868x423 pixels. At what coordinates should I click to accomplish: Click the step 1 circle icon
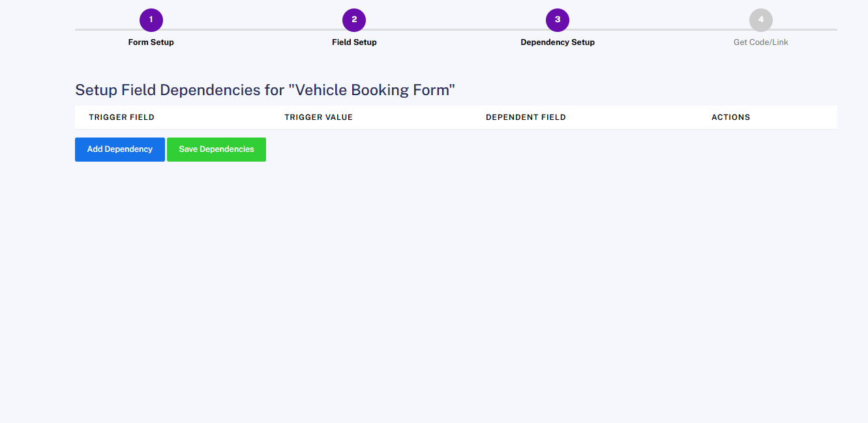pyautogui.click(x=151, y=20)
